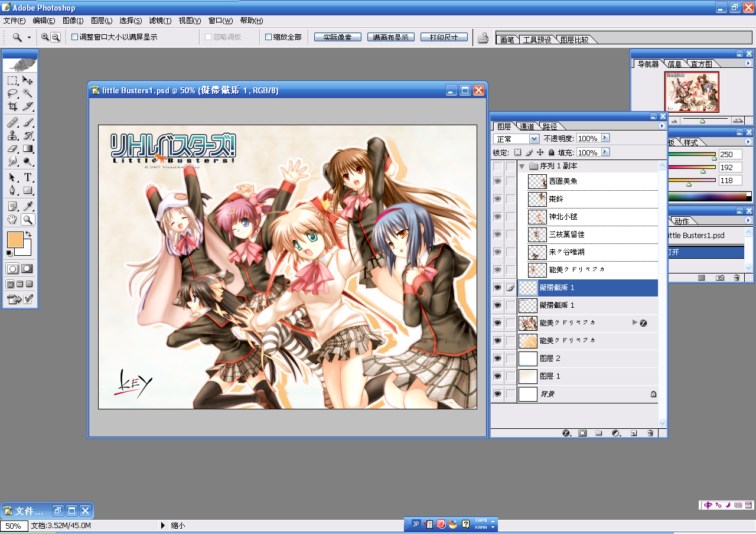Screen dimensions: 756x534
Task: Hide the 图层 1 layer
Action: 497,376
